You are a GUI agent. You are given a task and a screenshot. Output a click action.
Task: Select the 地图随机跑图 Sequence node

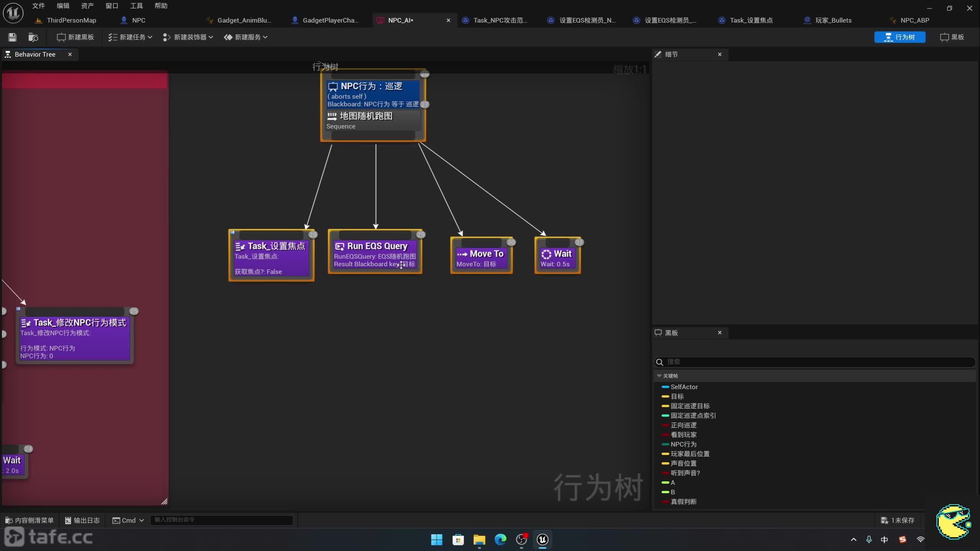pyautogui.click(x=373, y=121)
